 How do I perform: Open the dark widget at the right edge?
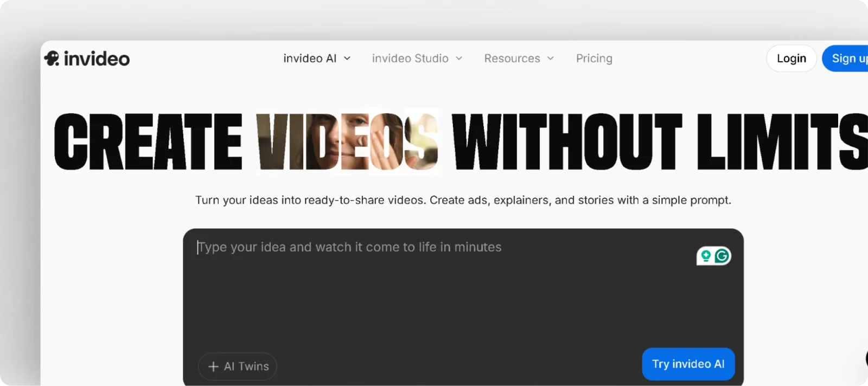(866, 358)
